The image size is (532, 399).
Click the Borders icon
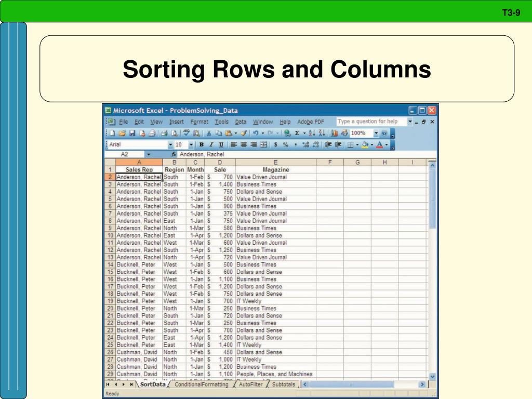coord(351,145)
